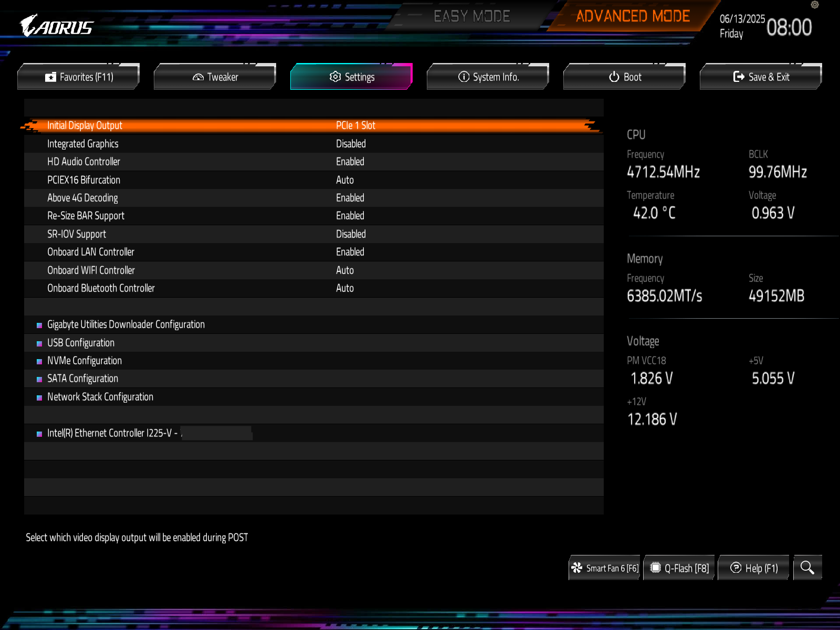The height and width of the screenshot is (630, 840).
Task: Change PCIEX16 Bifurcation Auto value
Action: [x=345, y=180]
